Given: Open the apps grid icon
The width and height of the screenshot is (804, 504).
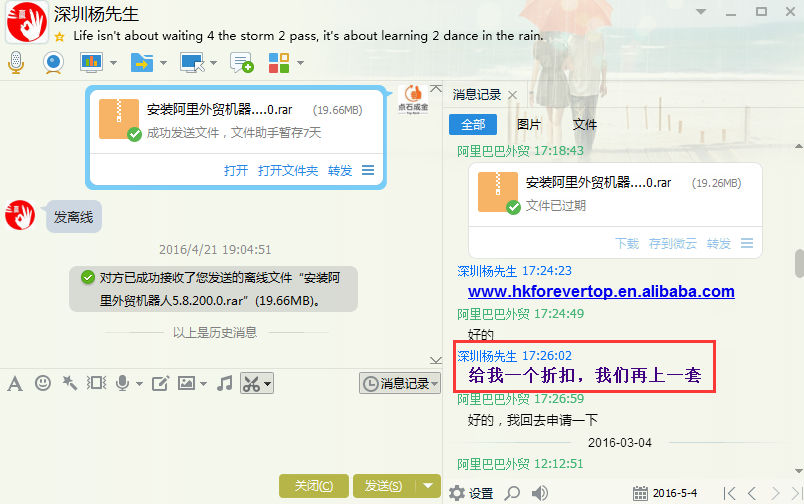Looking at the screenshot, I should [x=279, y=63].
